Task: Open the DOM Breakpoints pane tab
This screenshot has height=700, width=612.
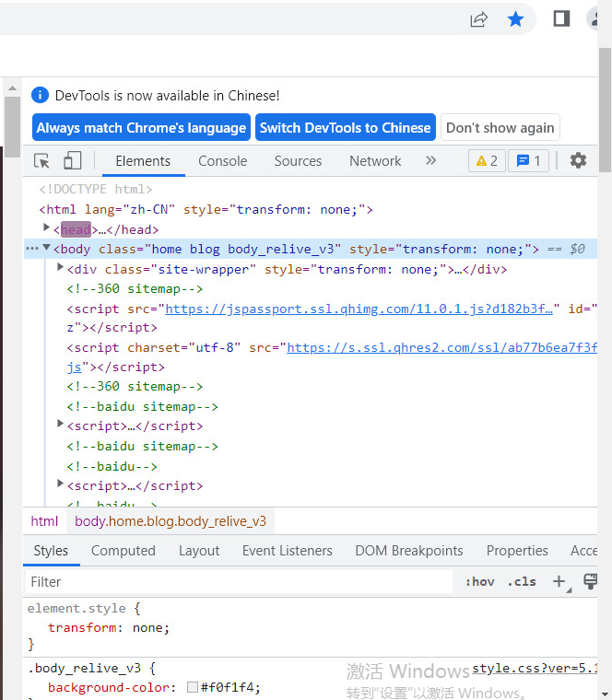Action: 409,551
